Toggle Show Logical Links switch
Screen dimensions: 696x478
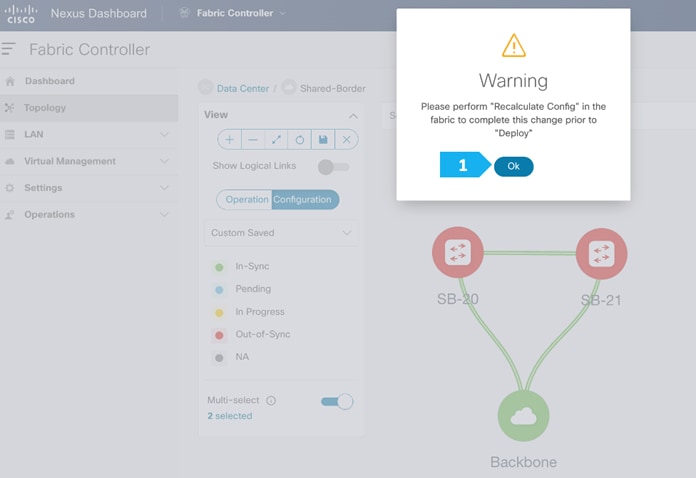coord(333,167)
